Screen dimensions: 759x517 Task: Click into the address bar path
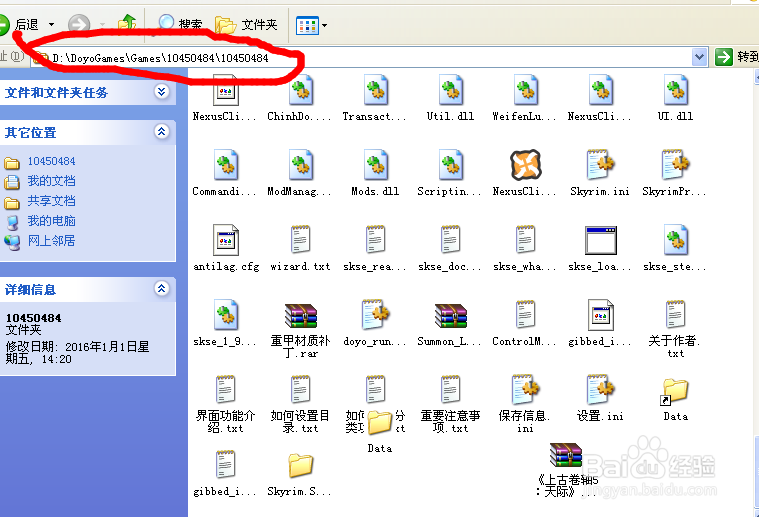click(363, 58)
